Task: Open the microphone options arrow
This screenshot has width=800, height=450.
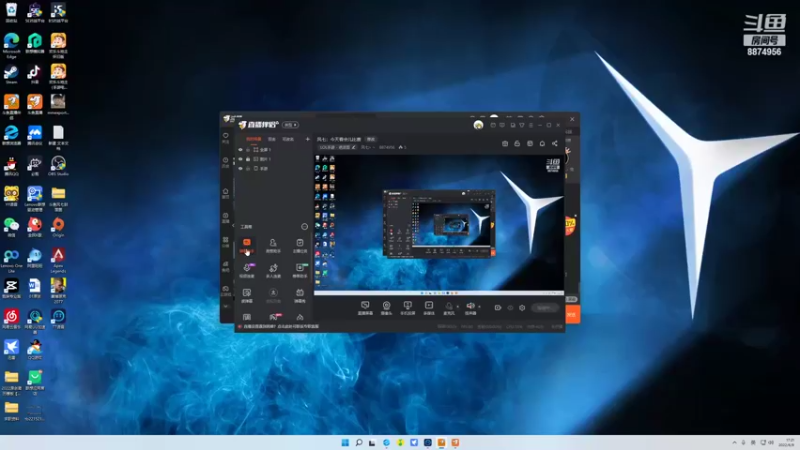Action: tap(458, 307)
